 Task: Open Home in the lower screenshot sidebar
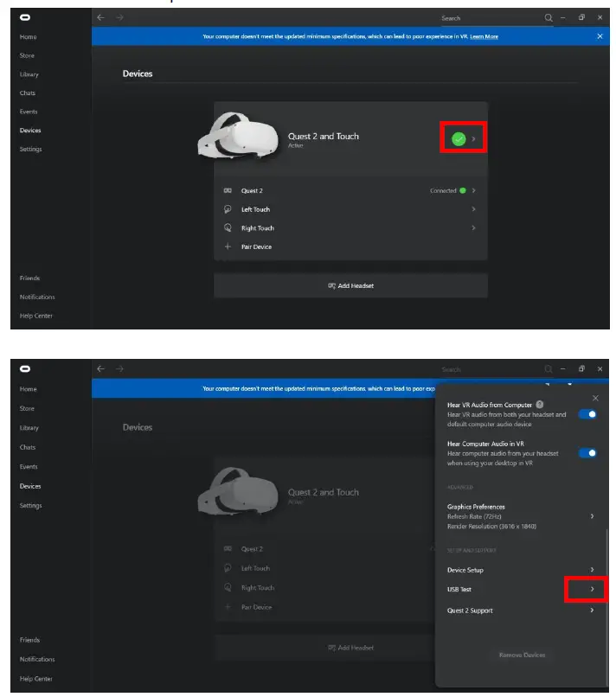(x=28, y=389)
